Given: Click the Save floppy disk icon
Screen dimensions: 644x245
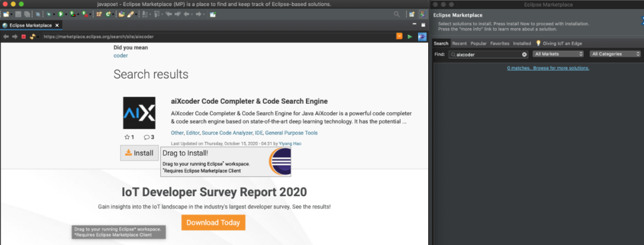Looking at the screenshot, I should 18,14.
